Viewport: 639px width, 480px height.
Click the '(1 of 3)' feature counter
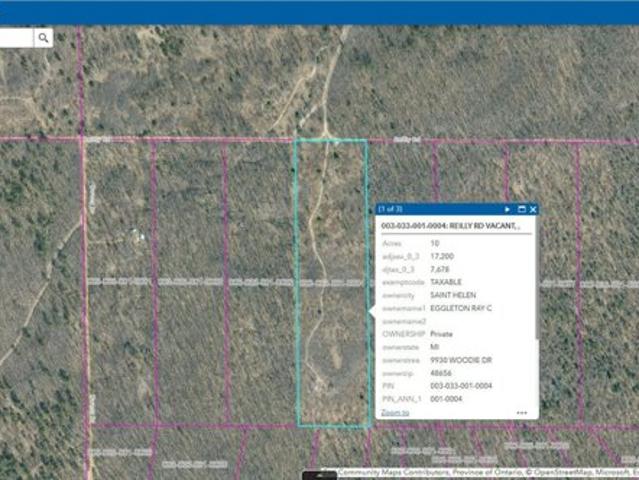click(x=390, y=209)
